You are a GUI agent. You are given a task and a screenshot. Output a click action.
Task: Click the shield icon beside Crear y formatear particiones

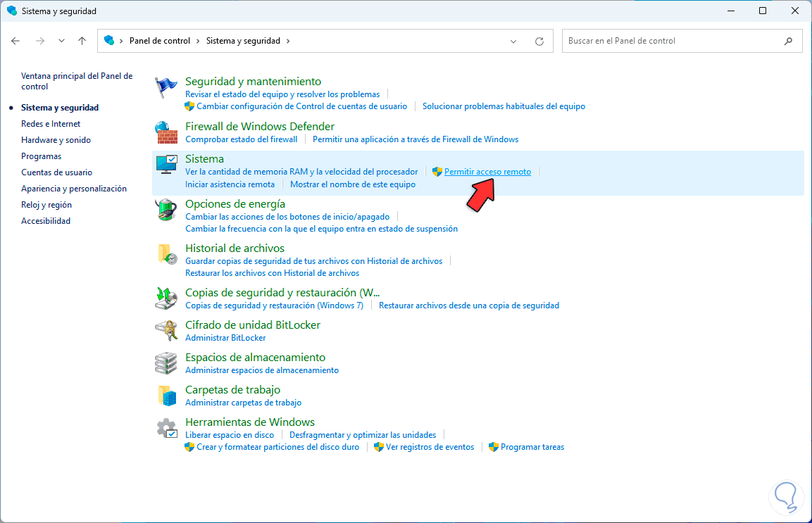pos(189,447)
